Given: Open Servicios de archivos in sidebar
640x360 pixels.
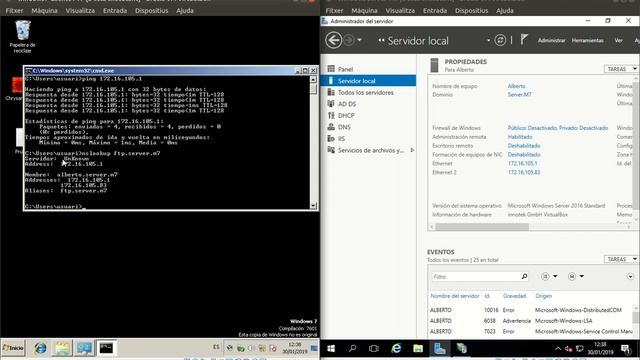Looking at the screenshot, I should [x=371, y=150].
